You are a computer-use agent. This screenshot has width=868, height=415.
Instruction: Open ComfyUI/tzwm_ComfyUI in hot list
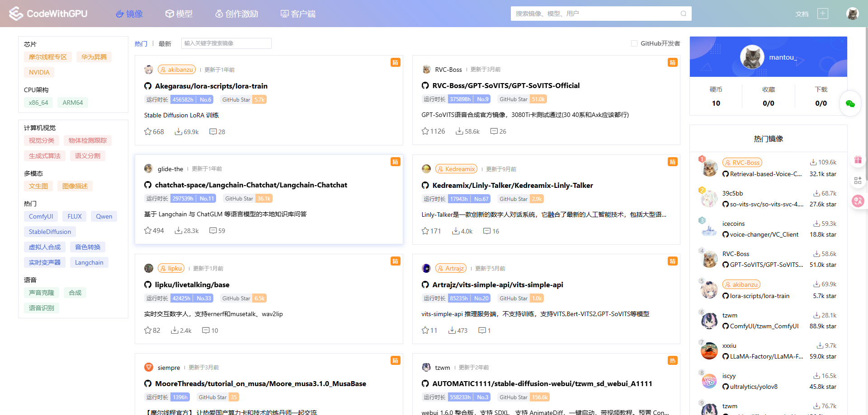pyautogui.click(x=764, y=326)
